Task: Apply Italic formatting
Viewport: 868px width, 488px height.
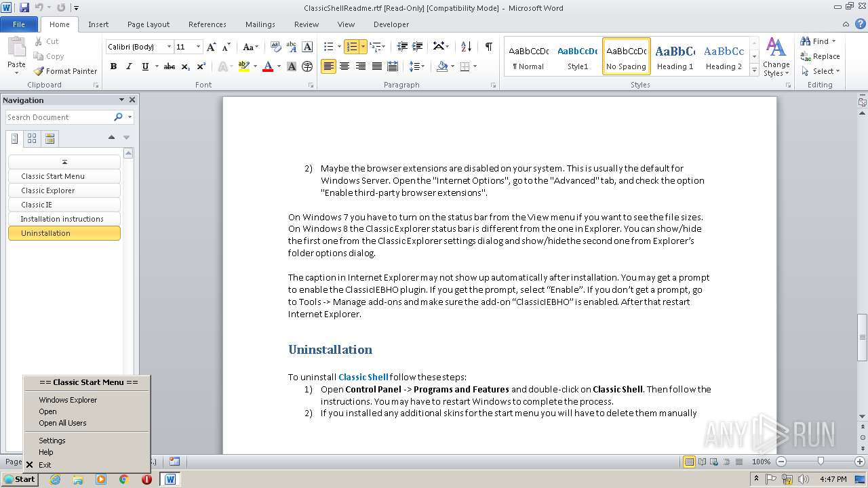Action: pyautogui.click(x=129, y=66)
